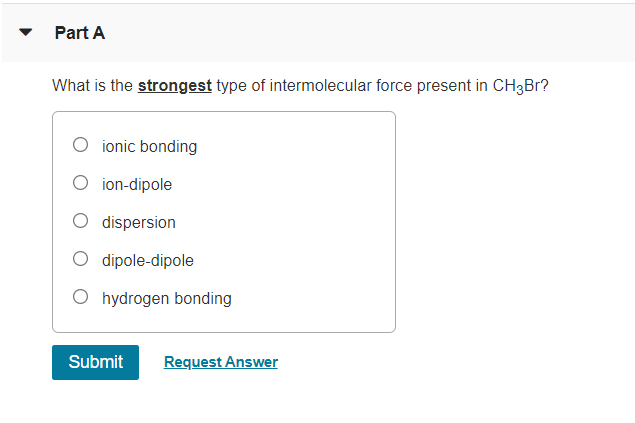Click the Part A heading text
The width and height of the screenshot is (635, 423).
coord(80,33)
